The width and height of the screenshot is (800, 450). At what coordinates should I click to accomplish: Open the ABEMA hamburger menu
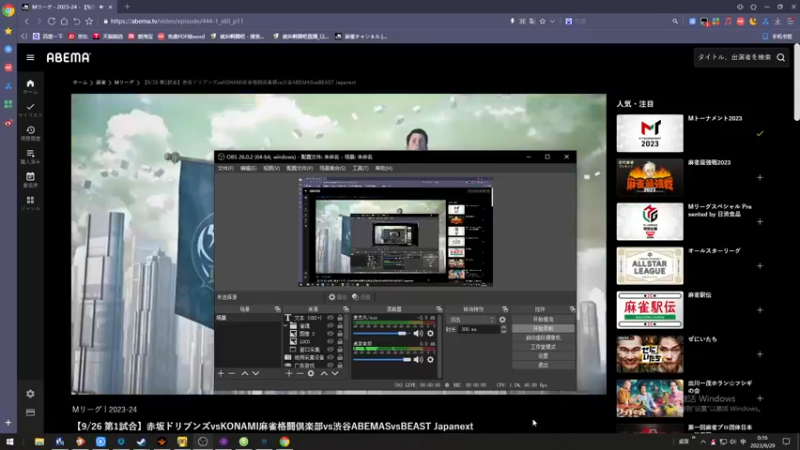(x=30, y=58)
